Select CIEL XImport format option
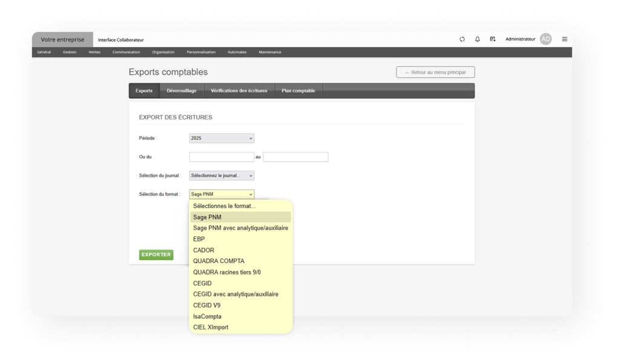This screenshot has height=364, width=620. coord(211,327)
